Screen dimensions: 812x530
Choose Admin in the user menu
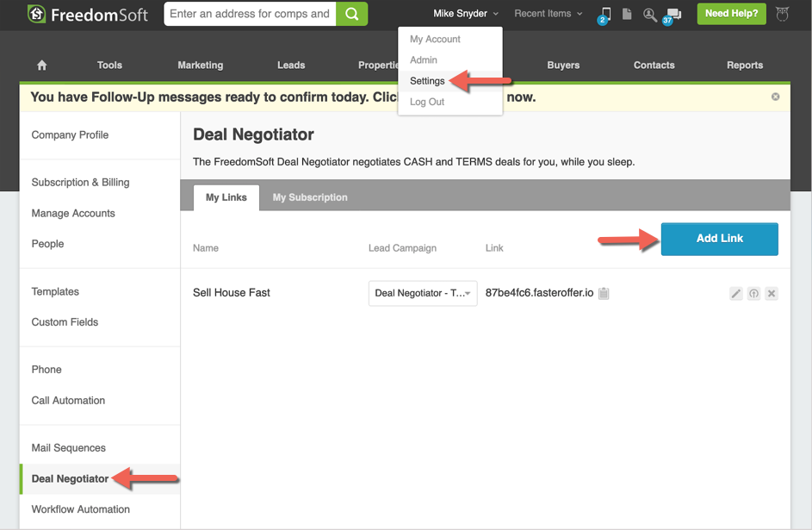[424, 59]
